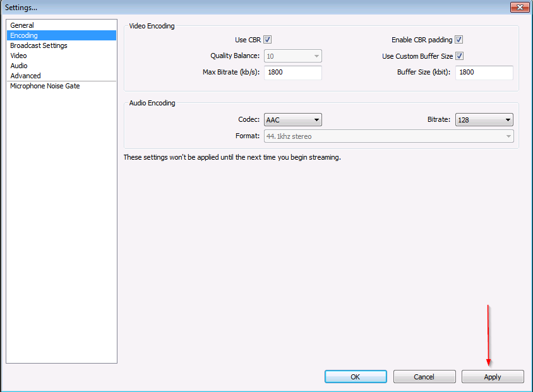The width and height of the screenshot is (533, 392).
Task: Close the Settings dialog window
Action: point(519,7)
